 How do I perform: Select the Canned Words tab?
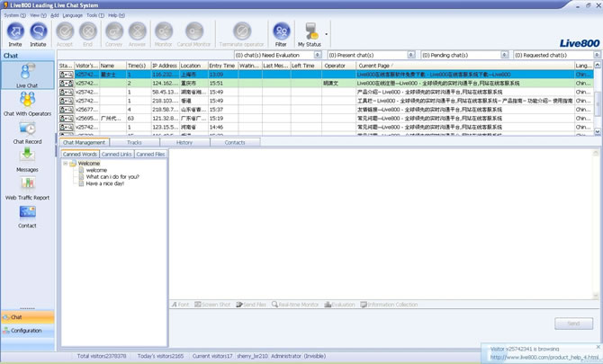tap(80, 154)
